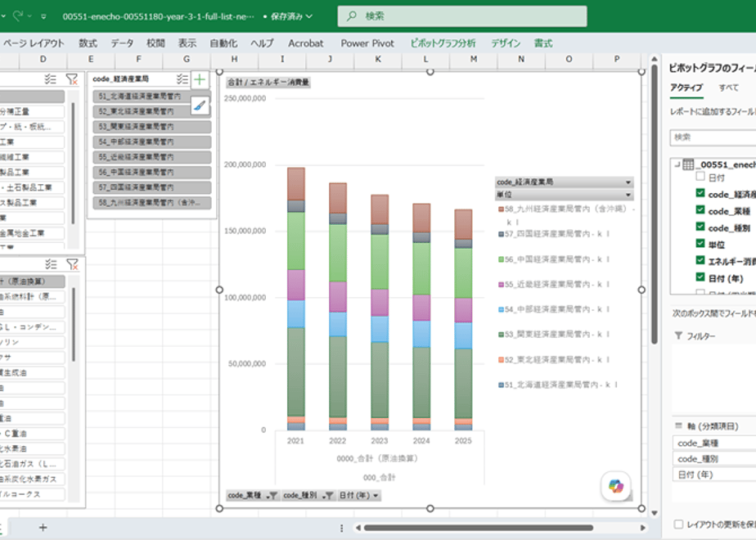Select slicer item 54_中部経済産業局管内
The height and width of the screenshot is (540, 756).
152,142
